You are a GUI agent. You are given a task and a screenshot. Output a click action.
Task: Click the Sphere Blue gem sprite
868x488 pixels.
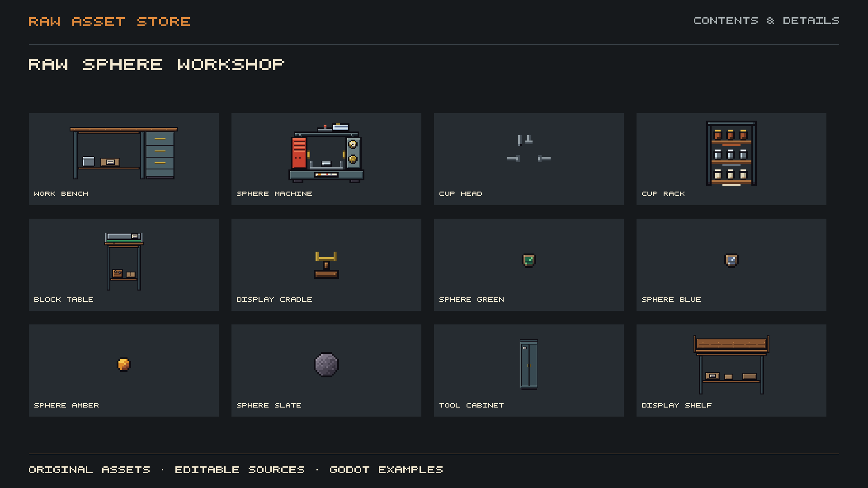pyautogui.click(x=731, y=261)
